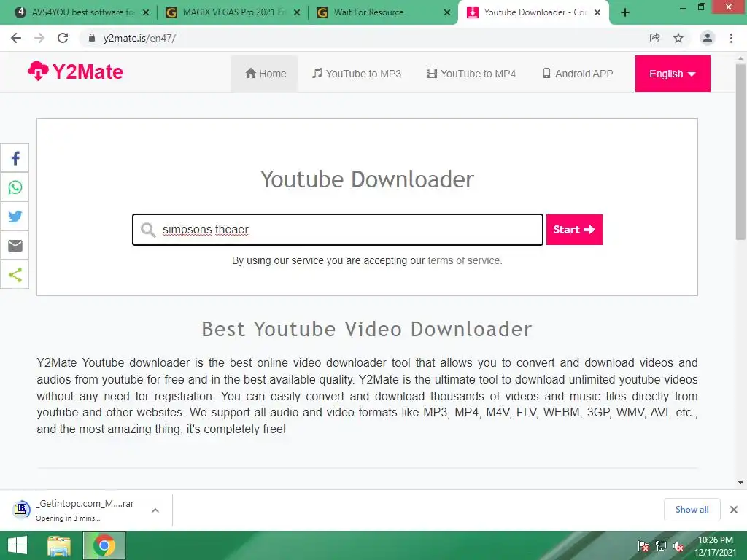Close the Youtube Downloader tab
This screenshot has width=747, height=560.
pos(597,13)
